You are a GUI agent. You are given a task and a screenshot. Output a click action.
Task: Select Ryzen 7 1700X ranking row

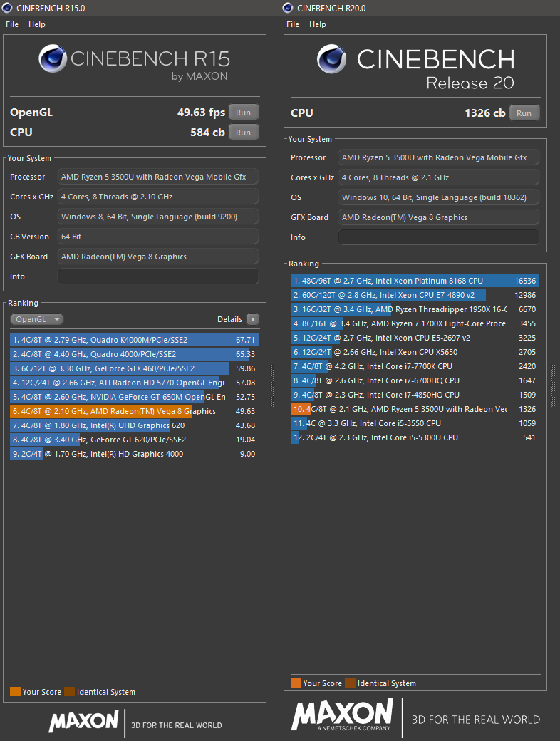pyautogui.click(x=415, y=323)
